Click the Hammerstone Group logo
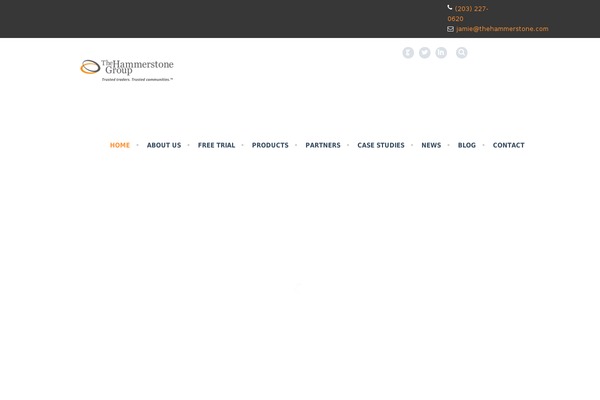Image resolution: width=600 pixels, height=400 pixels. (x=127, y=70)
